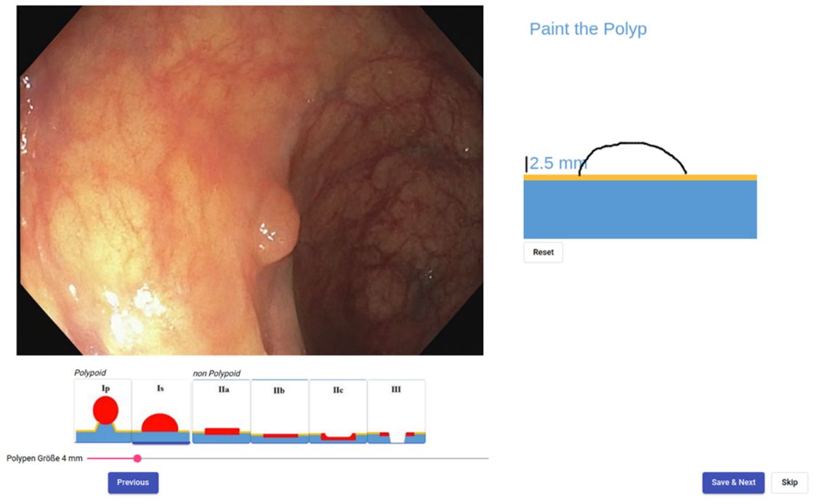Click the blue tissue area of the canvas
819x504 pixels.
tap(640, 209)
